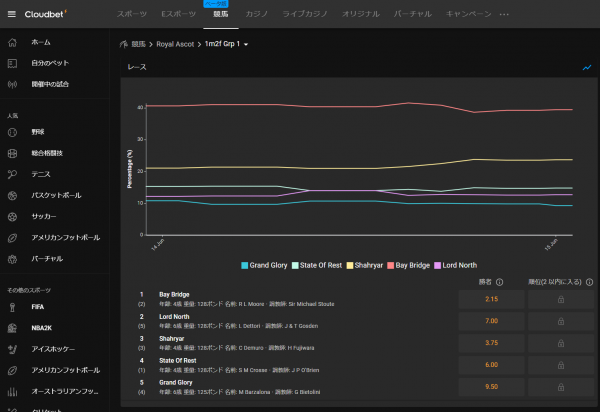The image size is (600, 412).
Task: Click the 競馬 breadcrumb link
Action: [139, 44]
